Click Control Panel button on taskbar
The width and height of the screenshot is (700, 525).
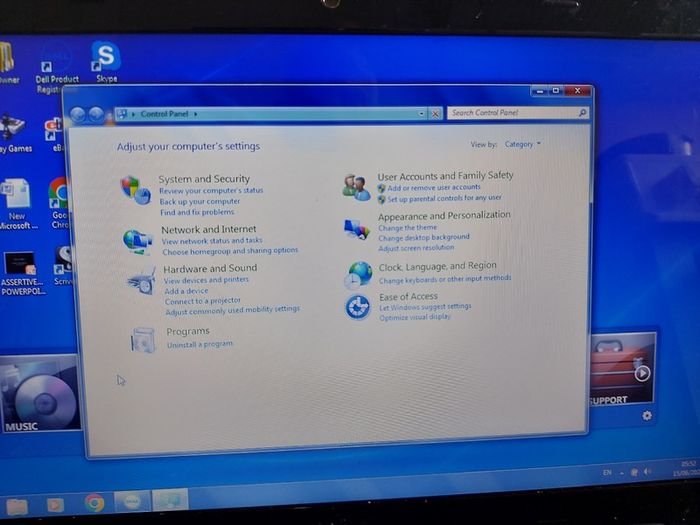coord(170,500)
